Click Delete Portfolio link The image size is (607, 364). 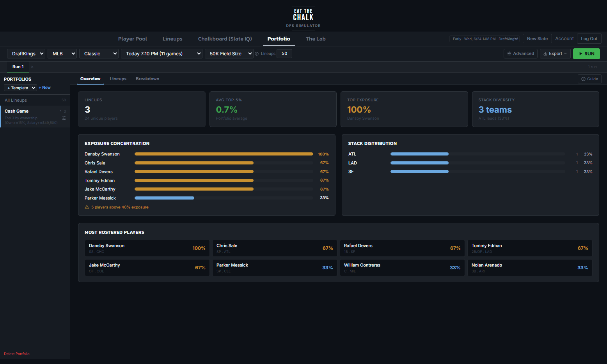17,354
